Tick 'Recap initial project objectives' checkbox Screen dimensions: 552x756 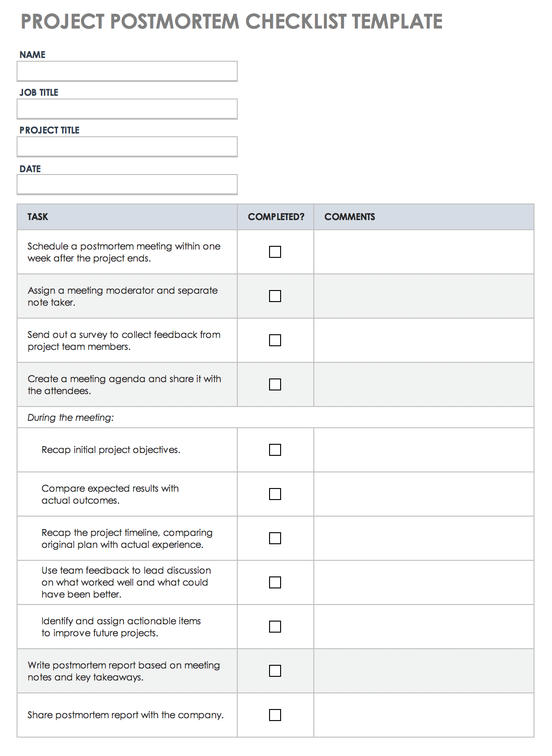coord(275,450)
